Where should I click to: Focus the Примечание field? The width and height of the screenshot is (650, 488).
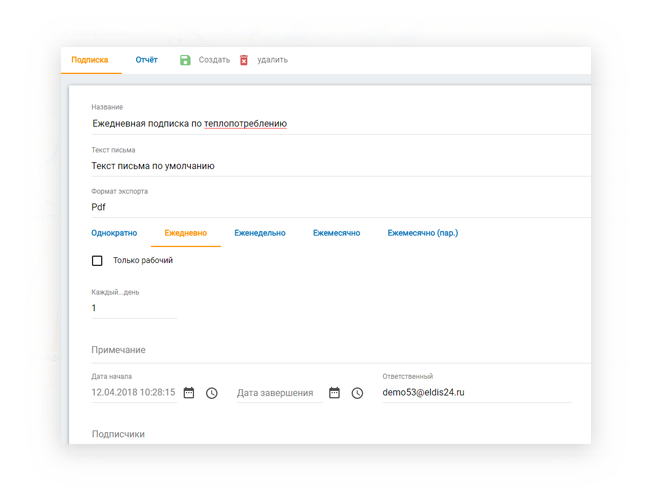341,350
